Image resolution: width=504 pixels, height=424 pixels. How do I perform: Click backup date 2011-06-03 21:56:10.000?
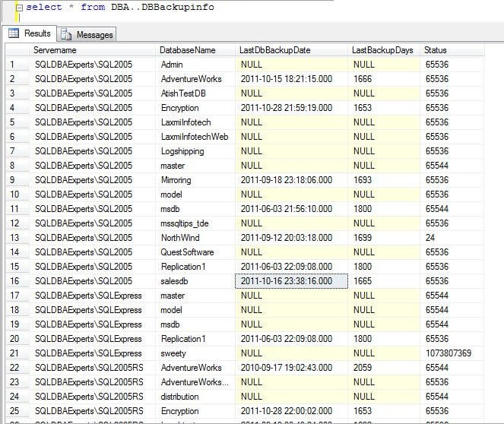(292, 209)
